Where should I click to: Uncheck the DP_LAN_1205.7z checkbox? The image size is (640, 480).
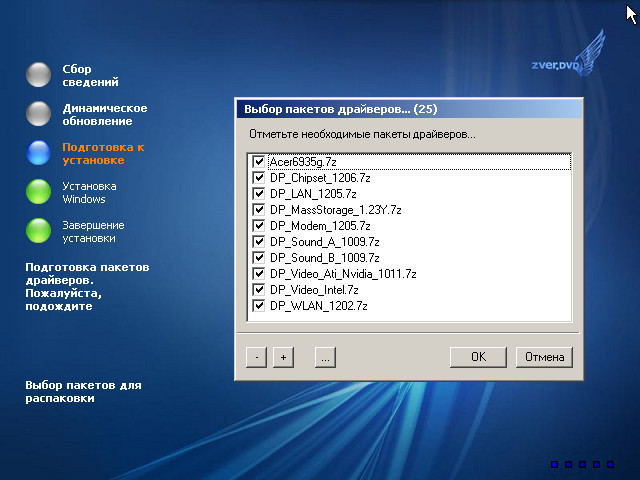click(259, 193)
